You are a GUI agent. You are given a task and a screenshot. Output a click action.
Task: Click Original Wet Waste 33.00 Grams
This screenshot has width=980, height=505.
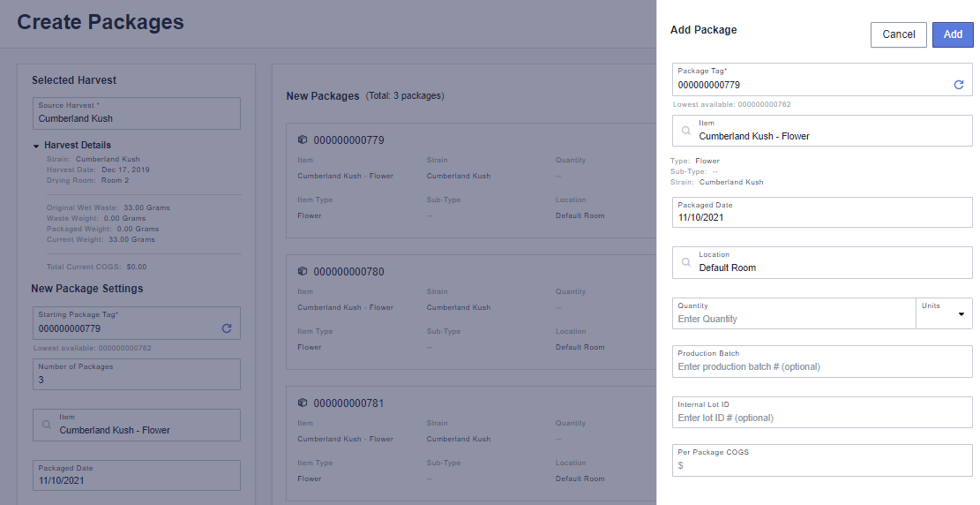click(x=108, y=207)
